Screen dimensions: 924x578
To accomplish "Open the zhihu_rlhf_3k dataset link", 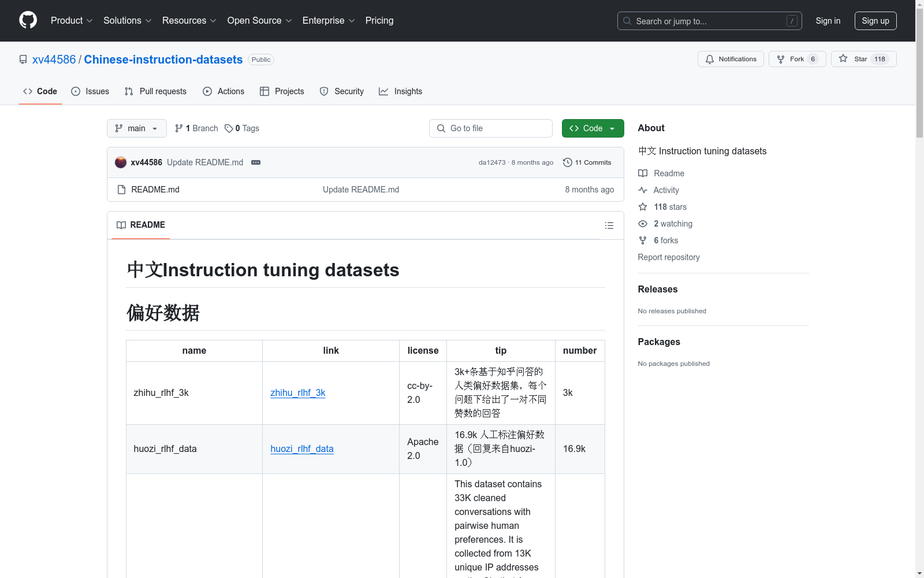I will point(298,393).
